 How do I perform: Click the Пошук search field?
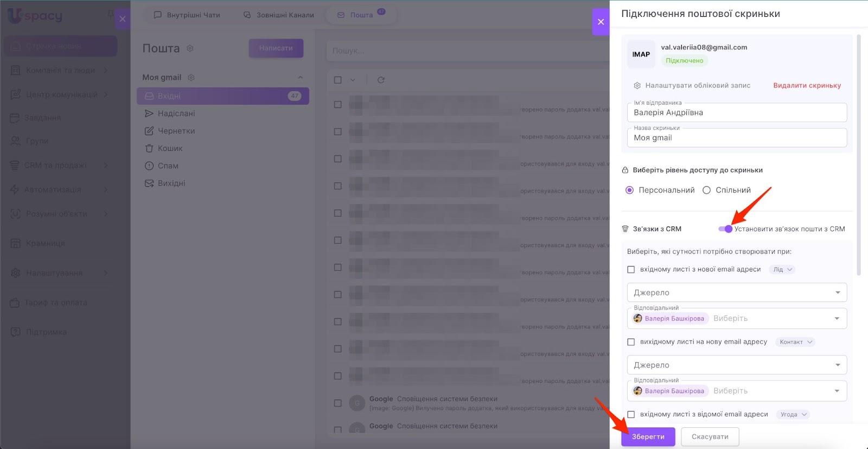467,50
